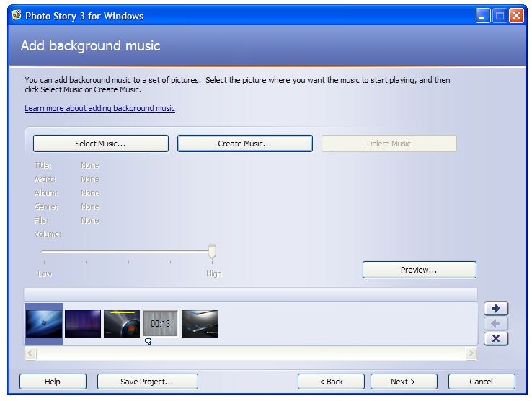Click filmstrip scrollbar left arrow
This screenshot has height=401, width=532.
point(30,353)
